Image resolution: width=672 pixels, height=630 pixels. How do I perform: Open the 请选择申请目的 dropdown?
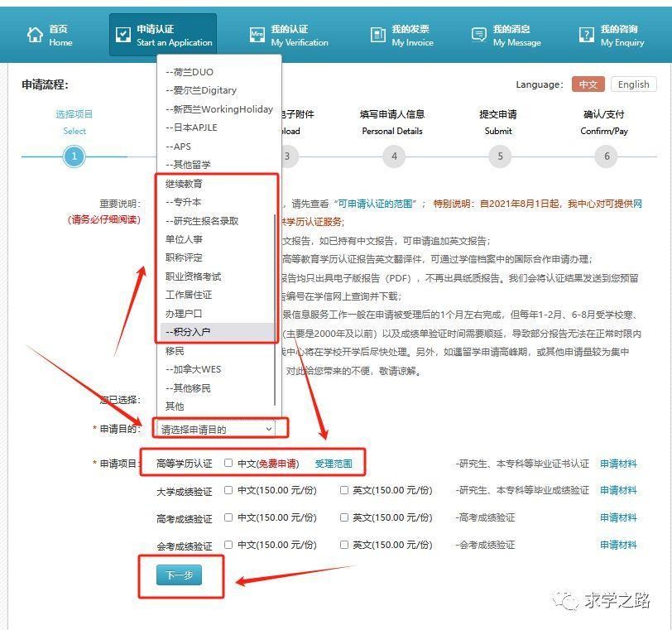[x=218, y=429]
